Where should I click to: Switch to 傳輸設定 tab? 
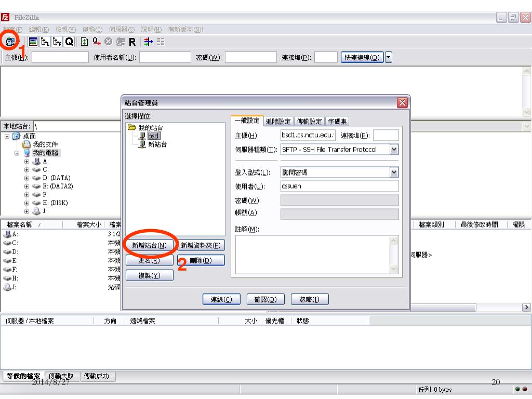309,122
